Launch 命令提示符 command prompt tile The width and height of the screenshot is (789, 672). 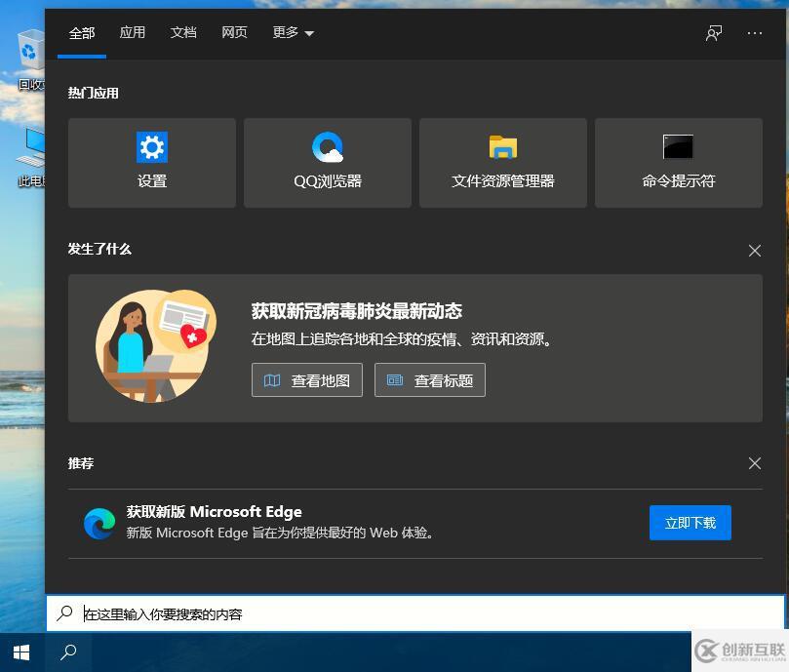[678, 163]
